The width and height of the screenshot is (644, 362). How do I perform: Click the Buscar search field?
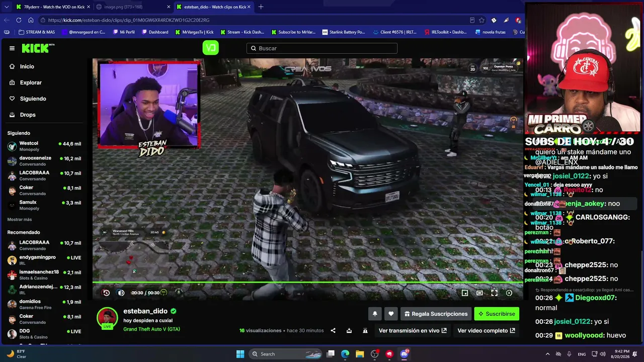322,48
